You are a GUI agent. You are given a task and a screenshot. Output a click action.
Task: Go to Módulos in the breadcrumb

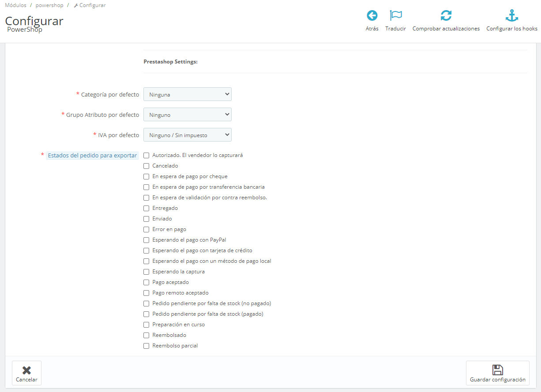pyautogui.click(x=15, y=5)
